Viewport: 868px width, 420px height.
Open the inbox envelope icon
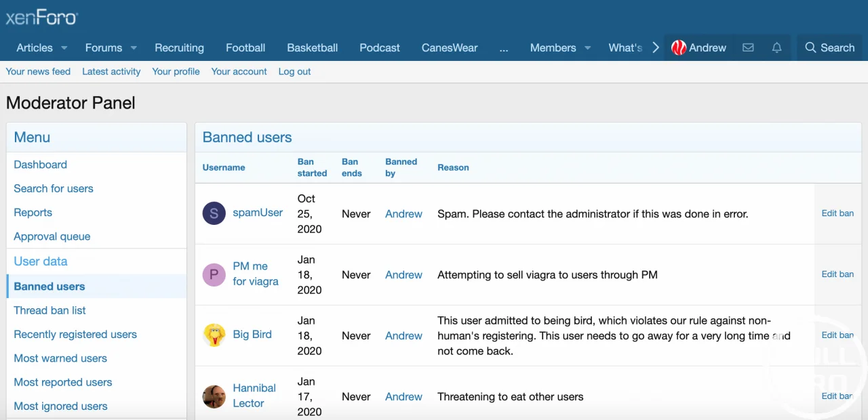pos(748,47)
